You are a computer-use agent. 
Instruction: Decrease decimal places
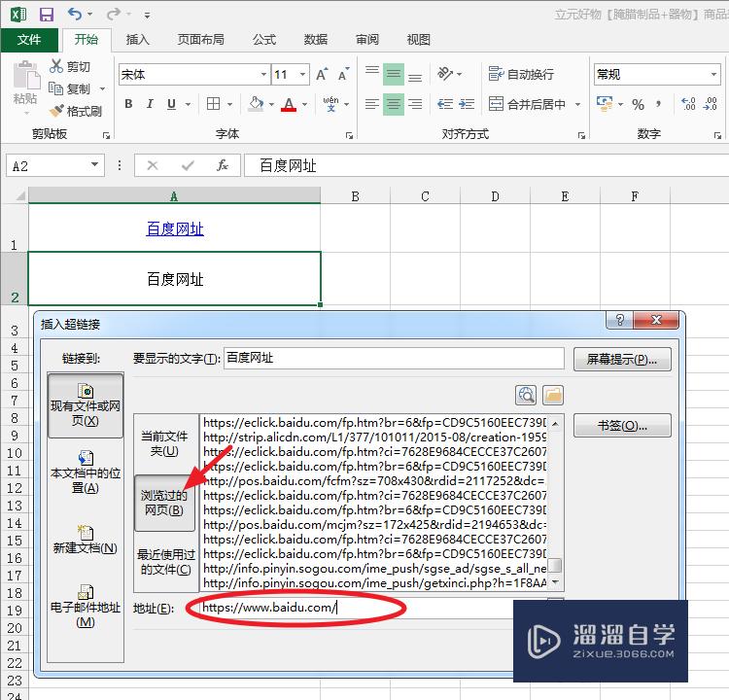coord(710,104)
